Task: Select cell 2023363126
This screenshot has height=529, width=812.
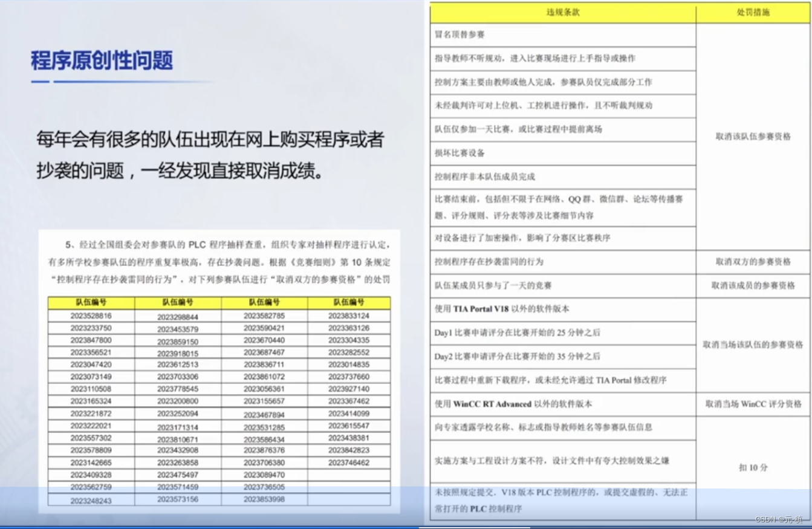Action: pos(349,328)
